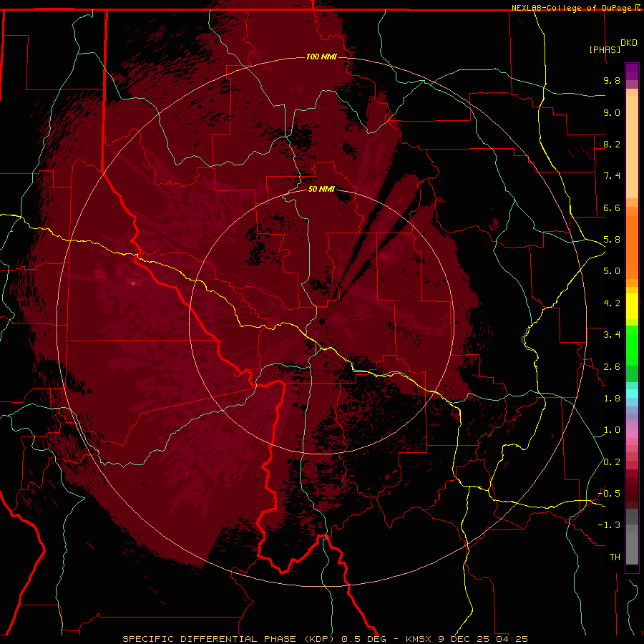
Task: Click the black radar site dot at the rings' center
Action: [321, 321]
